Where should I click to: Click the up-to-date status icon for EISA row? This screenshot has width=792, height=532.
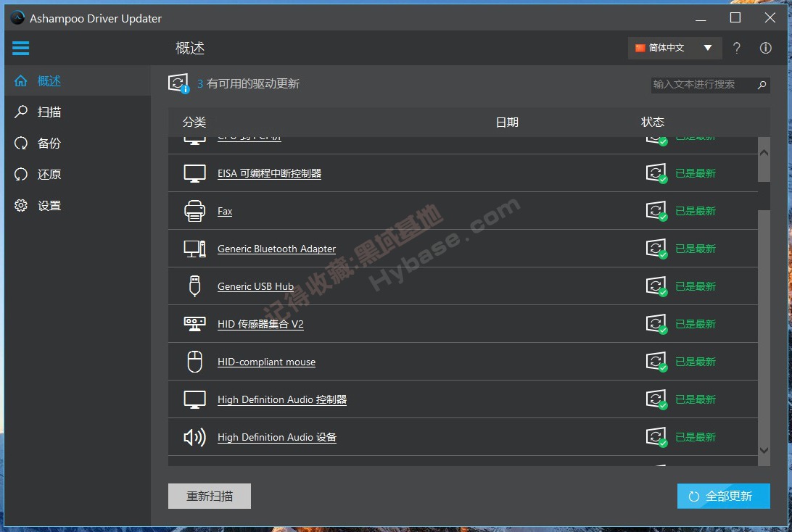point(656,173)
